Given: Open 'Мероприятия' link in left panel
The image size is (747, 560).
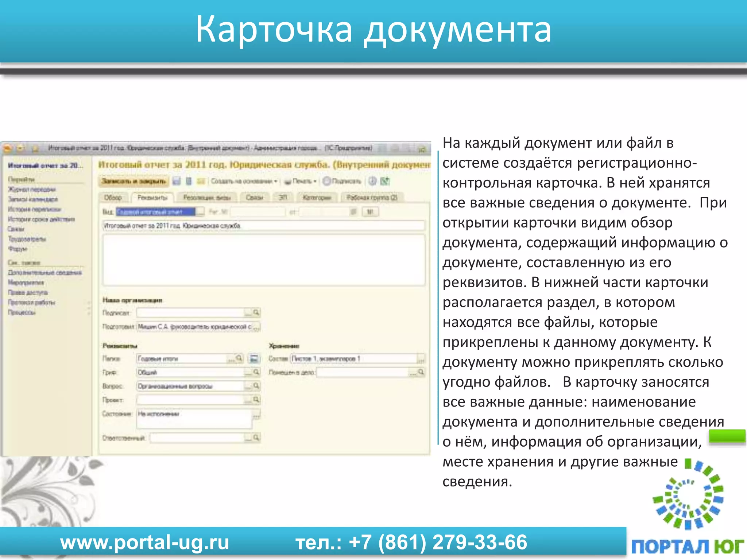Looking at the screenshot, I should tap(26, 283).
